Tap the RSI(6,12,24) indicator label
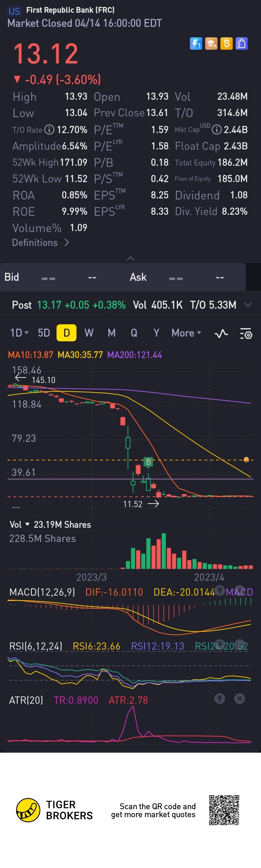This screenshot has height=868, width=261. [36, 646]
